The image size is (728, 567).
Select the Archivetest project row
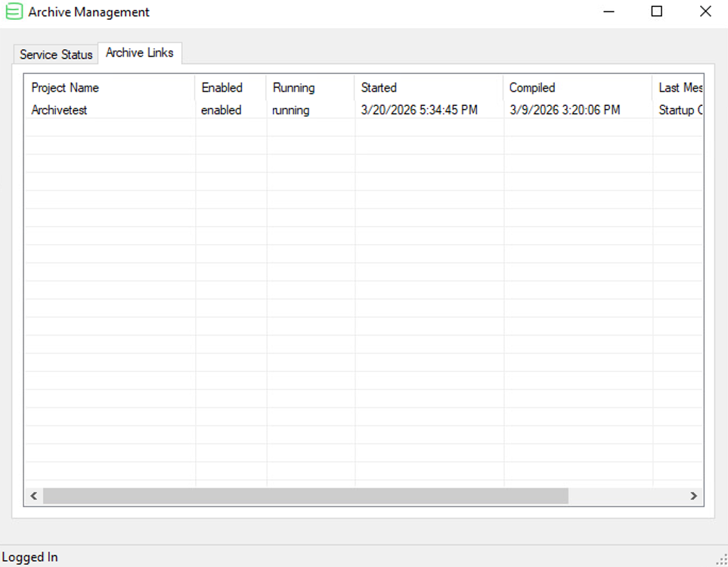click(364, 110)
